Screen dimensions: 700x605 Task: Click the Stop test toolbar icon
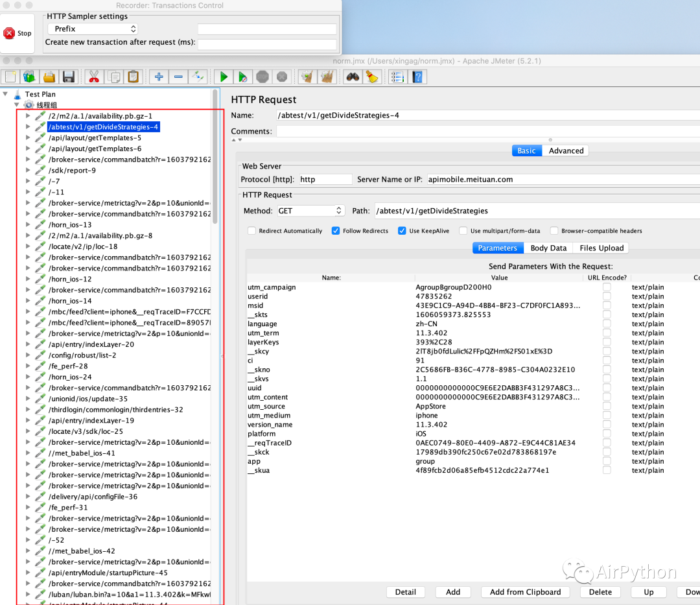click(262, 77)
